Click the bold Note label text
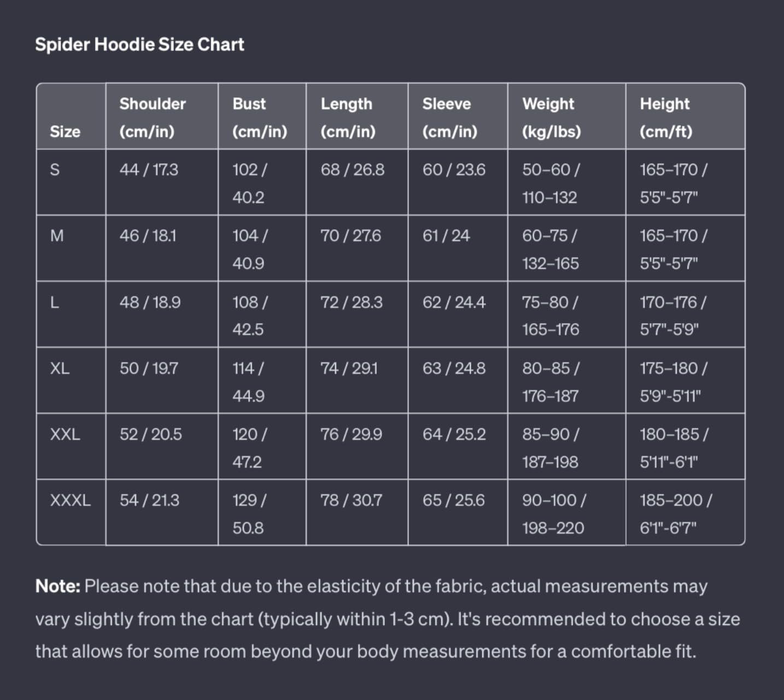 pyautogui.click(x=58, y=586)
